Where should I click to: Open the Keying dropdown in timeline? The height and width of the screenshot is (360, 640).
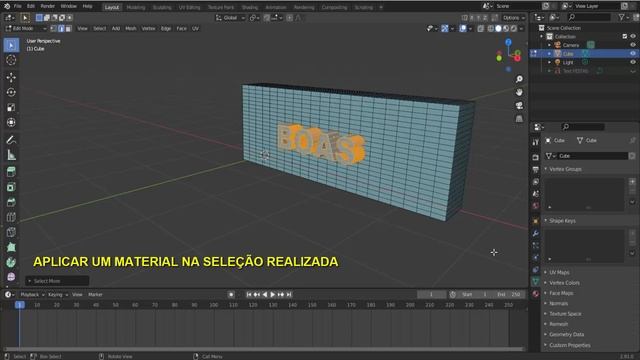58,295
